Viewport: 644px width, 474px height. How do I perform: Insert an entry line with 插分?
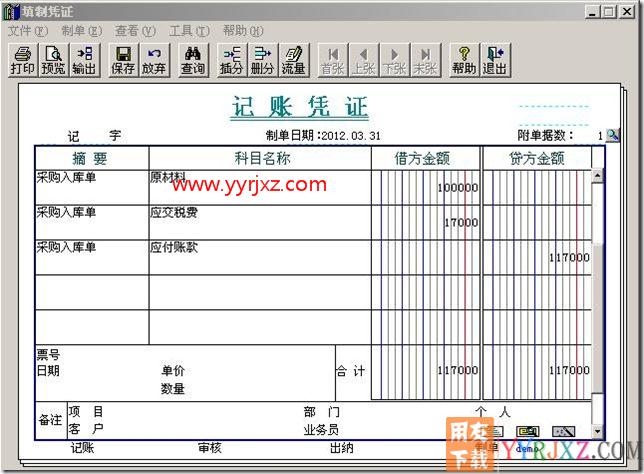pyautogui.click(x=232, y=60)
